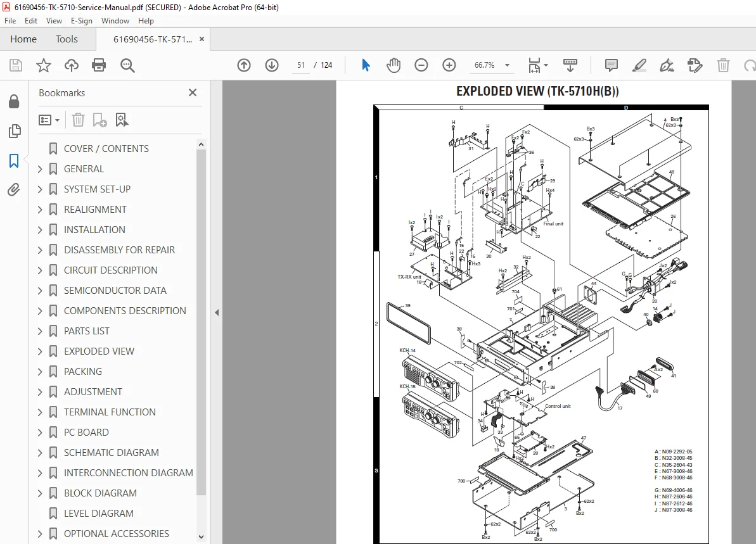
Task: Open the View menu
Action: pyautogui.click(x=54, y=21)
